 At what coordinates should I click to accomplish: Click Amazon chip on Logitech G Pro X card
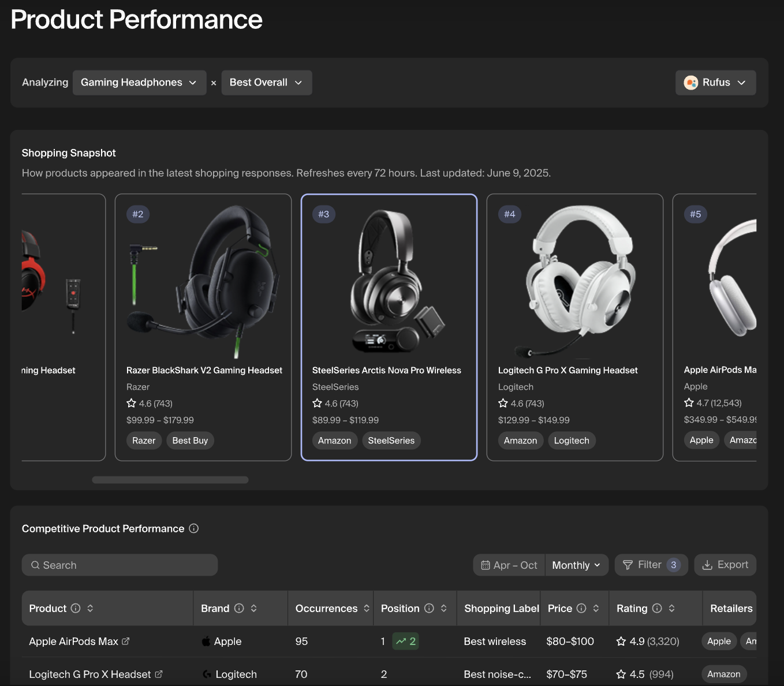[520, 441]
